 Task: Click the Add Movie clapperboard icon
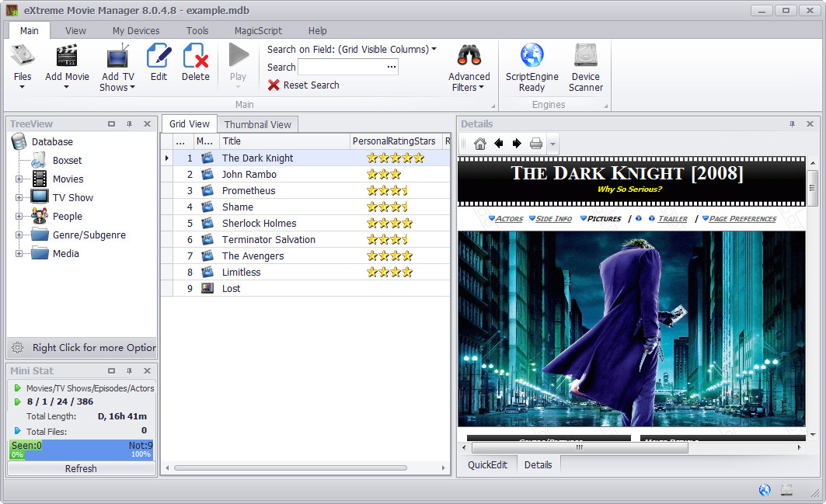click(x=67, y=57)
